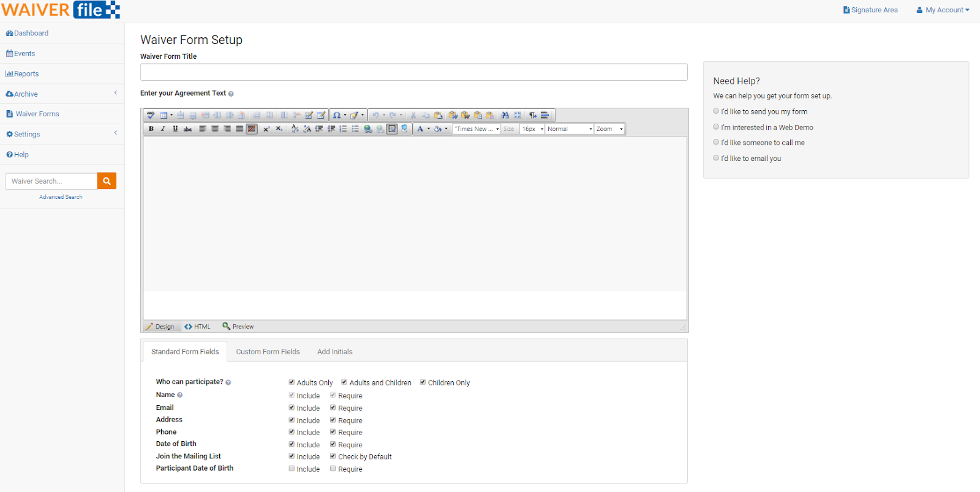Run the spell check tool

tap(151, 115)
